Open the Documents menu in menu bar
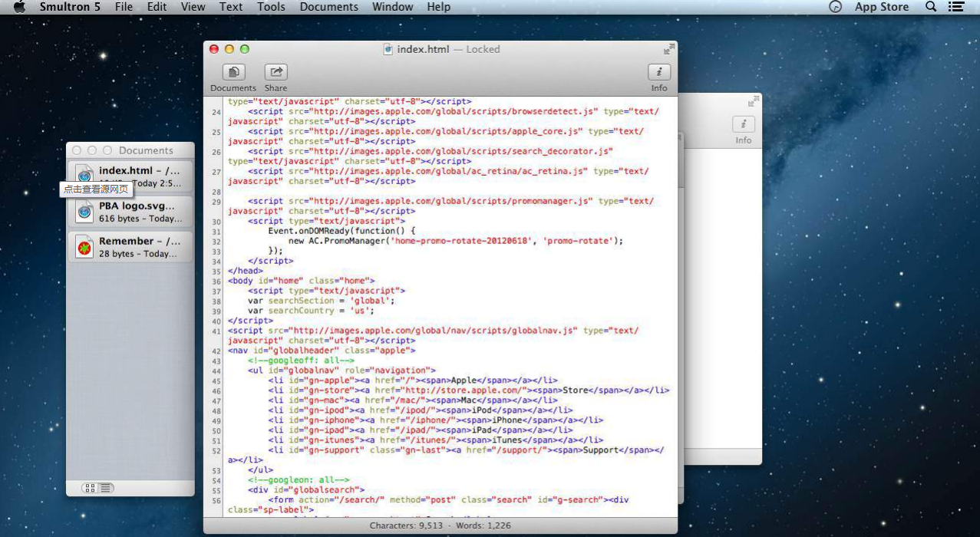This screenshot has width=980, height=537. pyautogui.click(x=329, y=7)
